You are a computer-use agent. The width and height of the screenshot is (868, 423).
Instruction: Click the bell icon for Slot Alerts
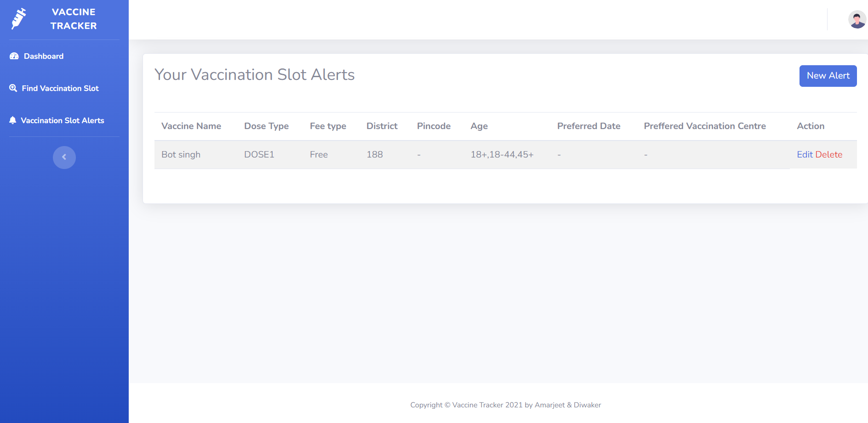click(x=13, y=120)
